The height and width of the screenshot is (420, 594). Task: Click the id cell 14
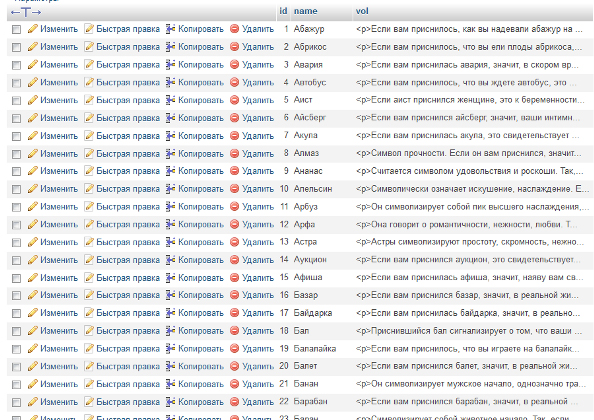pos(284,260)
